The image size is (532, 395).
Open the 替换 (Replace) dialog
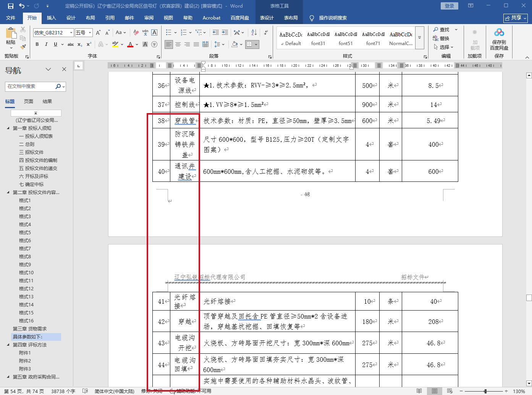(x=441, y=38)
